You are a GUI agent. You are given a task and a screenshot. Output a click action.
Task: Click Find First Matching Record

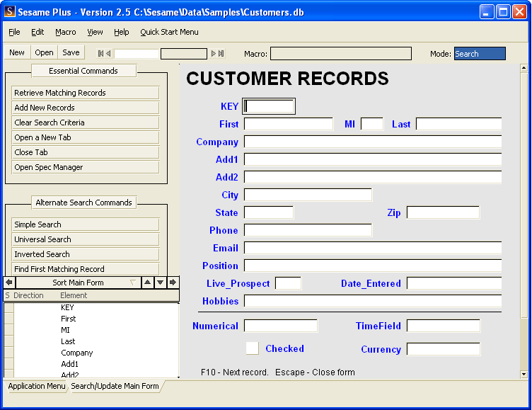click(x=86, y=269)
